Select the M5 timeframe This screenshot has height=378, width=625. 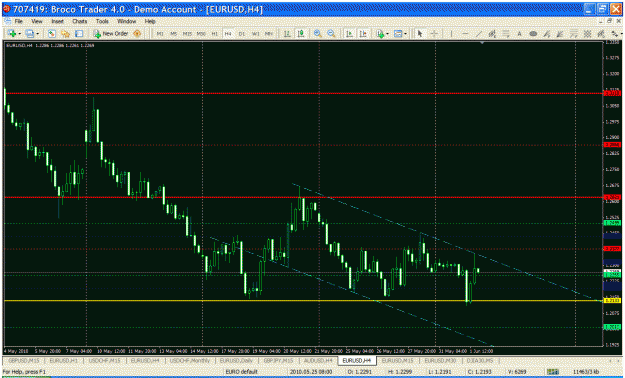(x=174, y=34)
